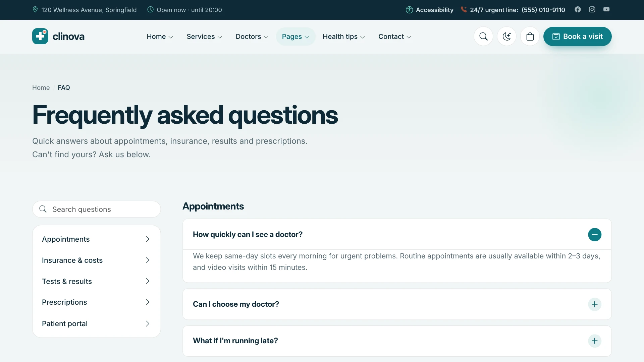Select Prescriptions category in sidebar

tap(96, 302)
